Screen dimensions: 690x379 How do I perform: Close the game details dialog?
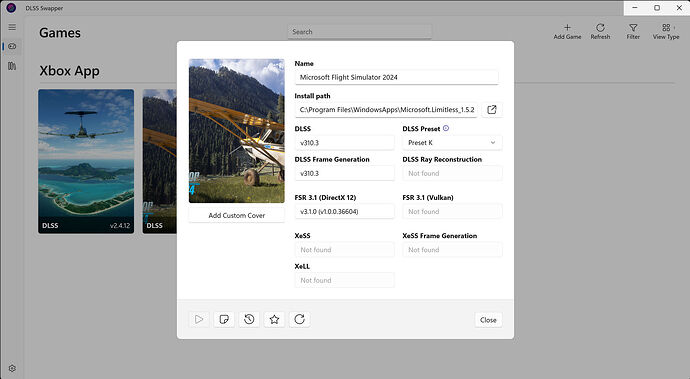488,320
